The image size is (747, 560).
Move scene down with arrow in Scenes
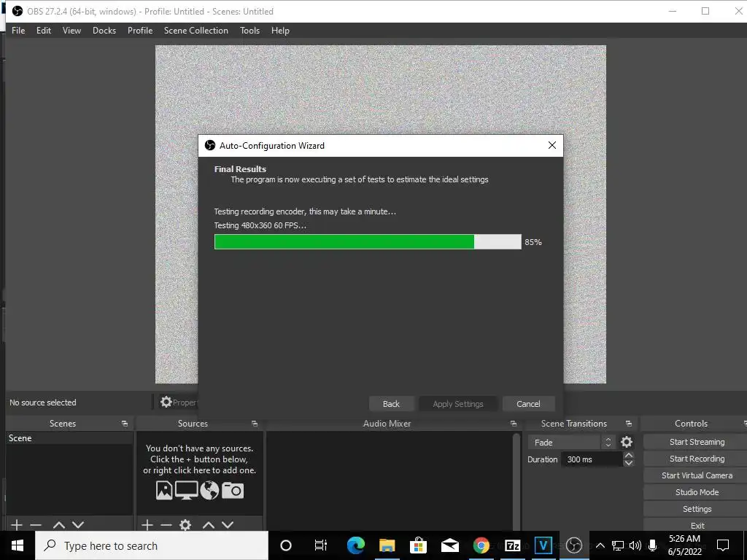point(78,525)
